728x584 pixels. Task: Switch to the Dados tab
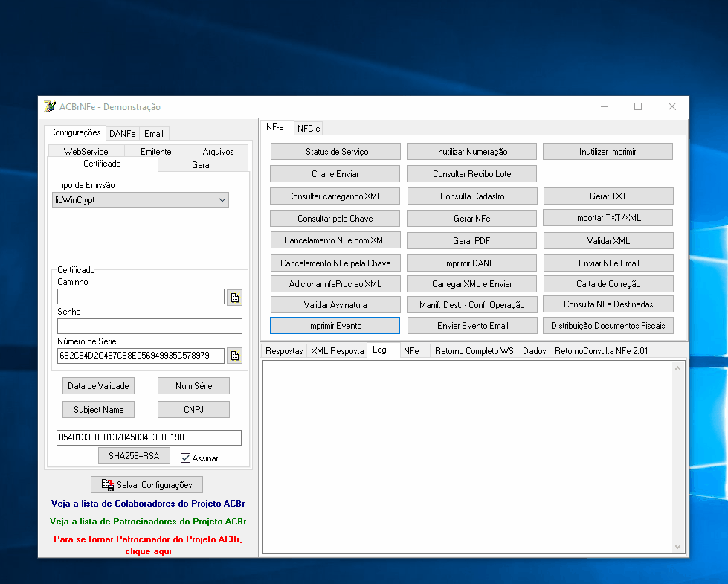coord(535,350)
